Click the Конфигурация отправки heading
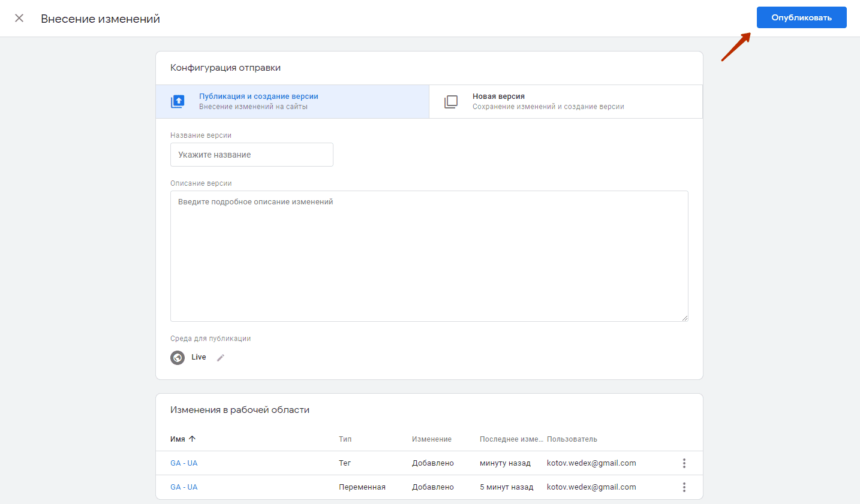 click(225, 68)
